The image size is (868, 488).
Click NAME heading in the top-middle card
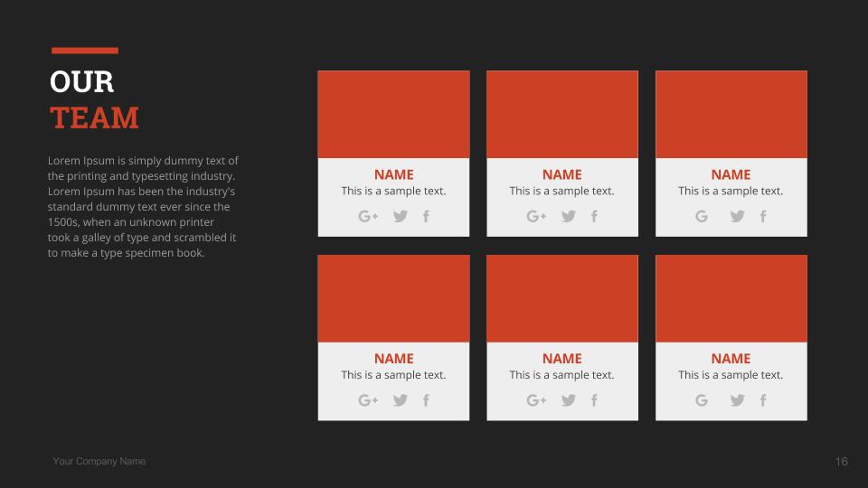point(561,174)
